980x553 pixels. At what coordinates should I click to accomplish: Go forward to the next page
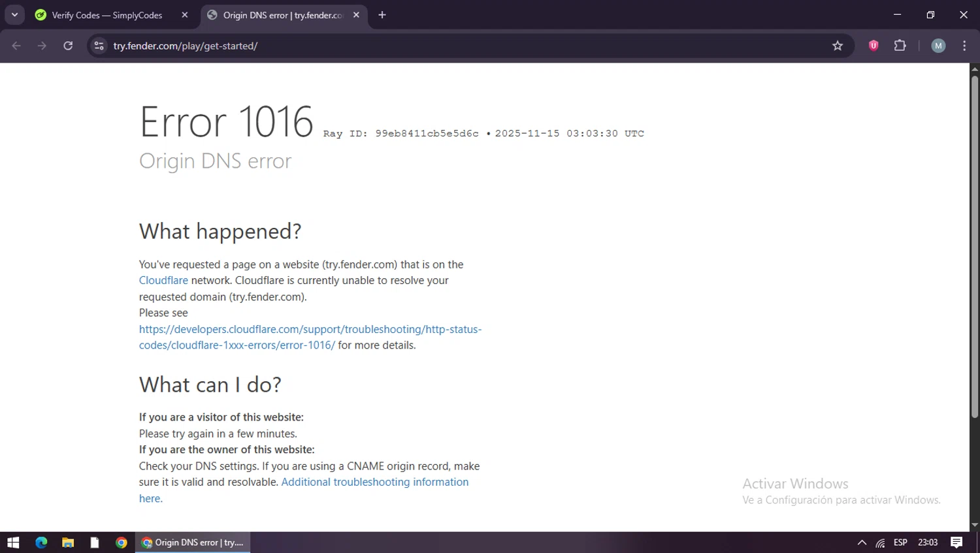tap(42, 46)
